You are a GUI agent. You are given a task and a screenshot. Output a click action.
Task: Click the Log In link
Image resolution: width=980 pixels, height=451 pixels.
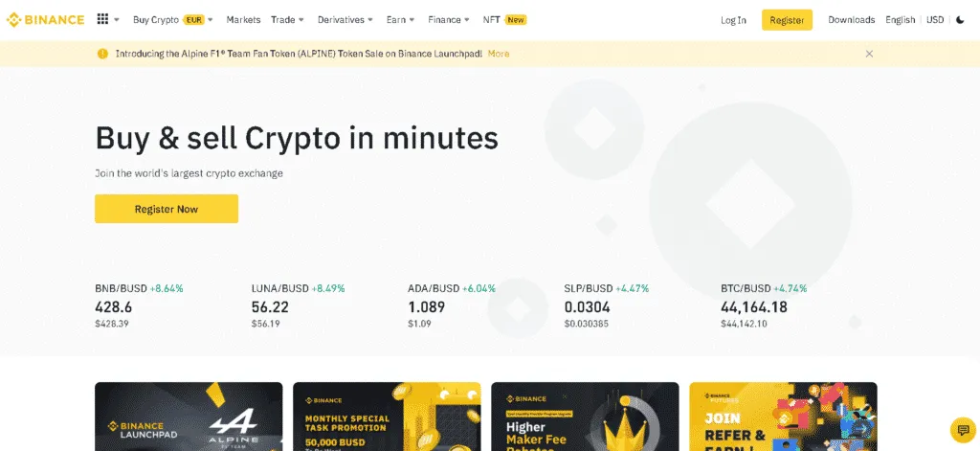coord(733,20)
